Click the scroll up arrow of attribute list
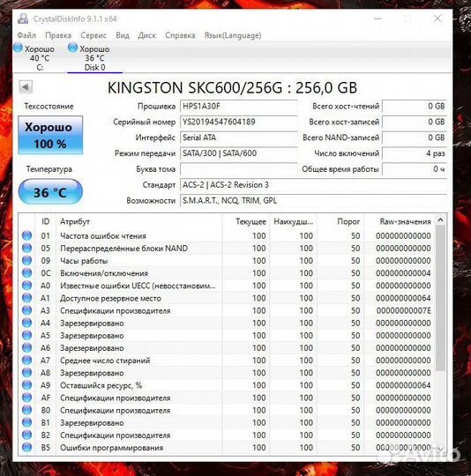The height and width of the screenshot is (476, 471). tap(441, 220)
